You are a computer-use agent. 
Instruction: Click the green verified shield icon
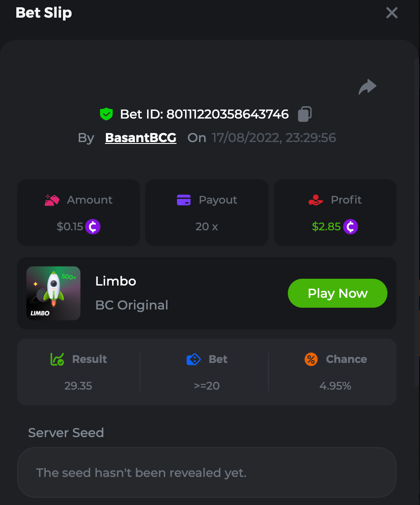pos(106,114)
